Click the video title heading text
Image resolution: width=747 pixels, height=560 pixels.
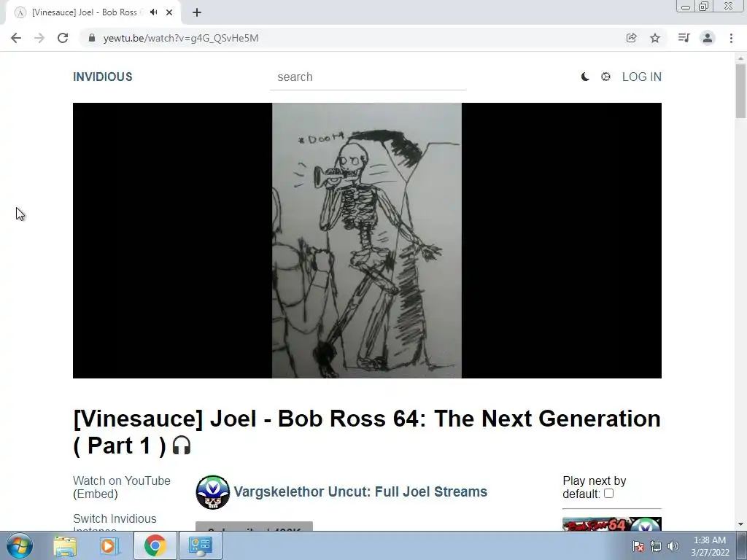pyautogui.click(x=367, y=432)
